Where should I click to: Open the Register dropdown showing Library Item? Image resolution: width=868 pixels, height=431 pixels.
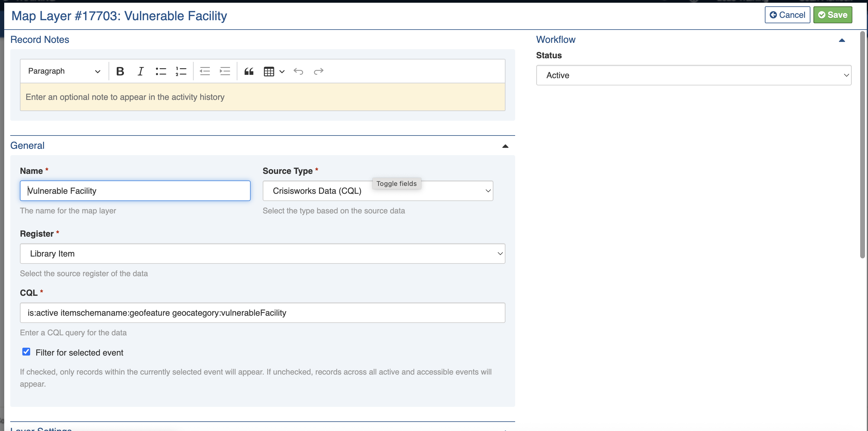pyautogui.click(x=262, y=254)
